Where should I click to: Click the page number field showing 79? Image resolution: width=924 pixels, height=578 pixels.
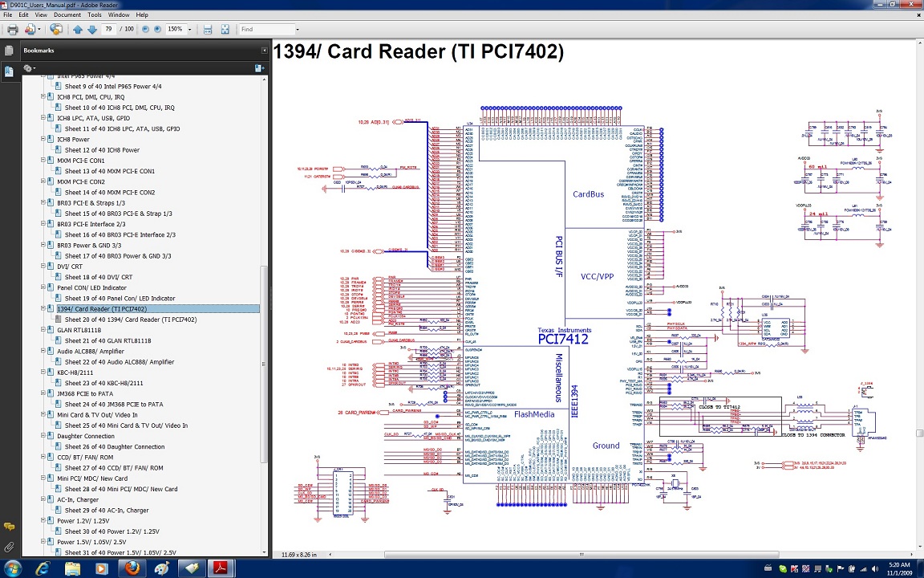click(x=108, y=29)
